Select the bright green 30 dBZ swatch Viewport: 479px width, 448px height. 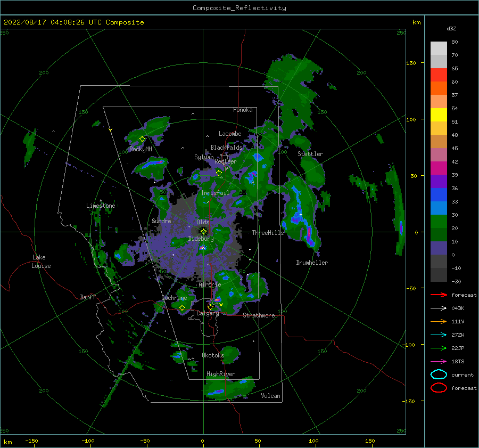(x=439, y=222)
